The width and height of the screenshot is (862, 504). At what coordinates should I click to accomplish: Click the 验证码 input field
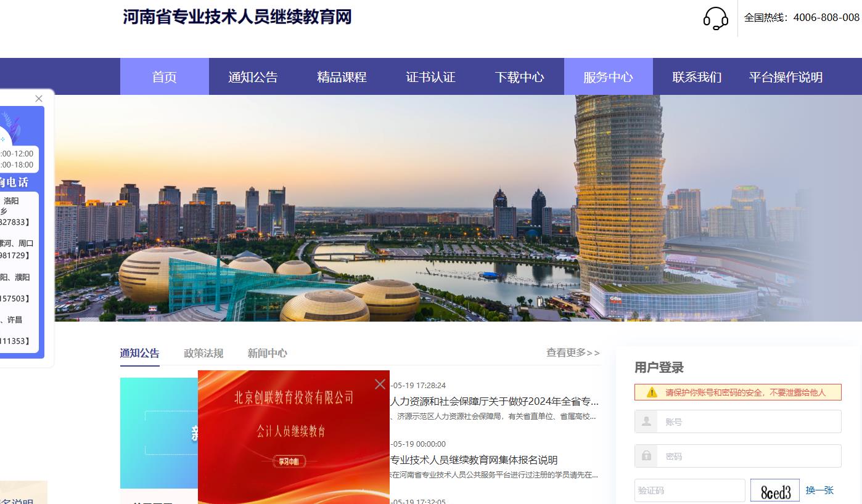[x=689, y=491]
